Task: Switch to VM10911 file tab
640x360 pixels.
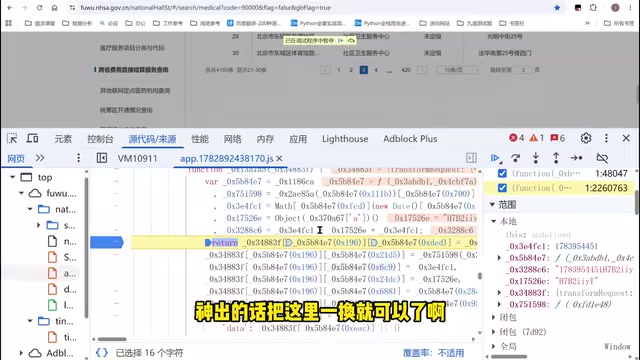Action: tap(138, 158)
